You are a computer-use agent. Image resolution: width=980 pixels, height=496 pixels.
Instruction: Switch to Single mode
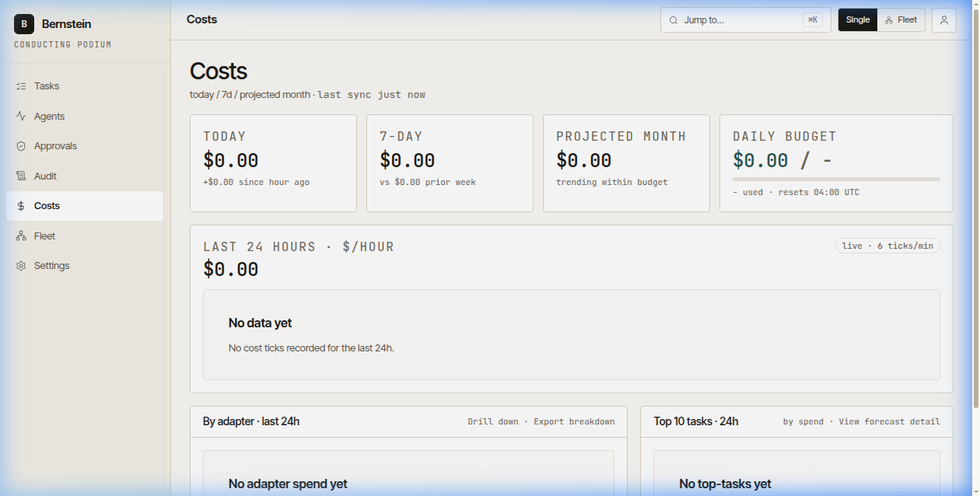858,20
